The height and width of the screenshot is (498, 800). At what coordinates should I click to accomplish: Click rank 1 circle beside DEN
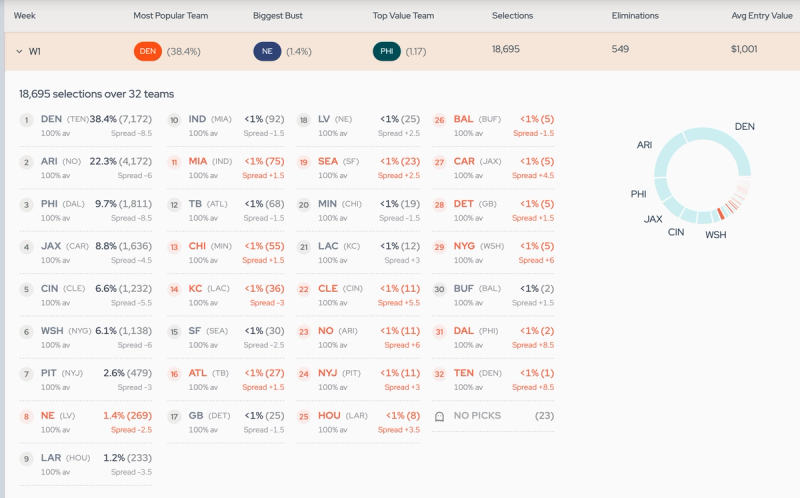[26, 120]
